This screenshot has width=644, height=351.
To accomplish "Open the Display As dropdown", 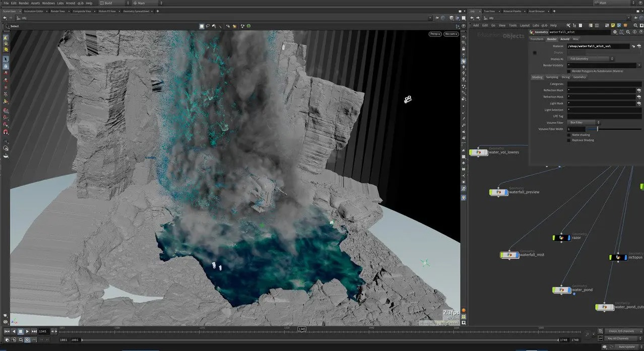I will click(591, 58).
